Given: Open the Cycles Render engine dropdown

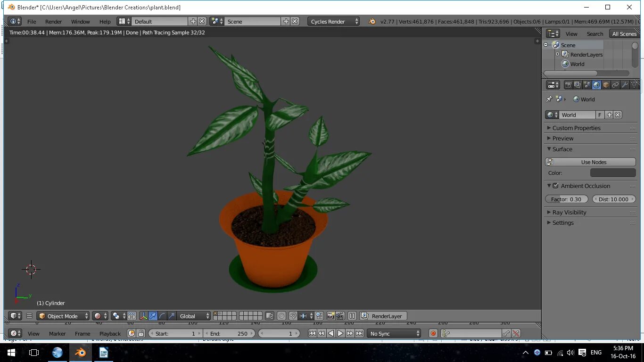Looking at the screenshot, I should [333, 21].
